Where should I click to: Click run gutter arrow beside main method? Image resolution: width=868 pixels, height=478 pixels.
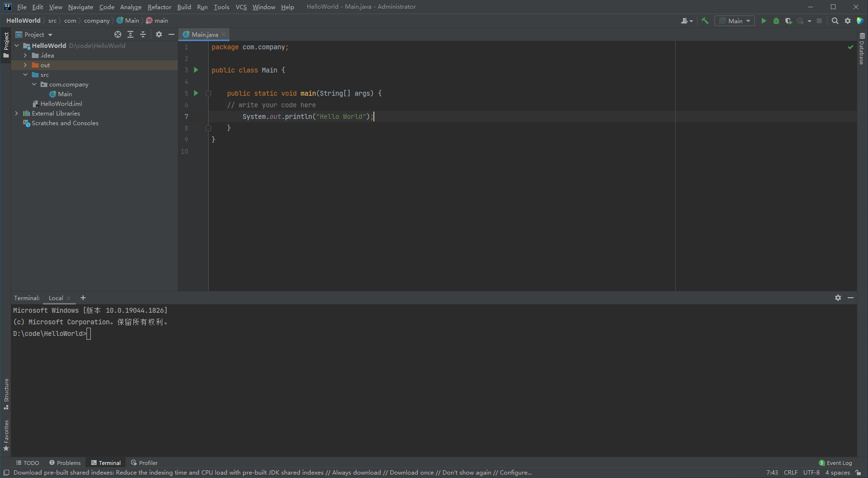point(196,93)
